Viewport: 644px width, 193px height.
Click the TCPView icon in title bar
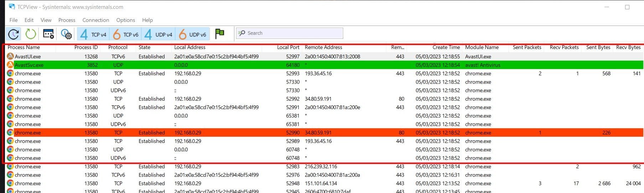(12, 7)
